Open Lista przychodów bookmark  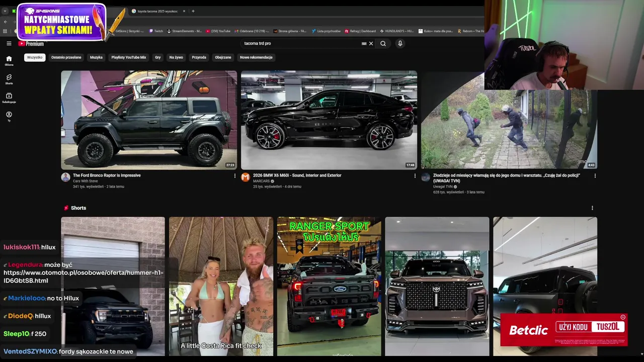point(327,31)
